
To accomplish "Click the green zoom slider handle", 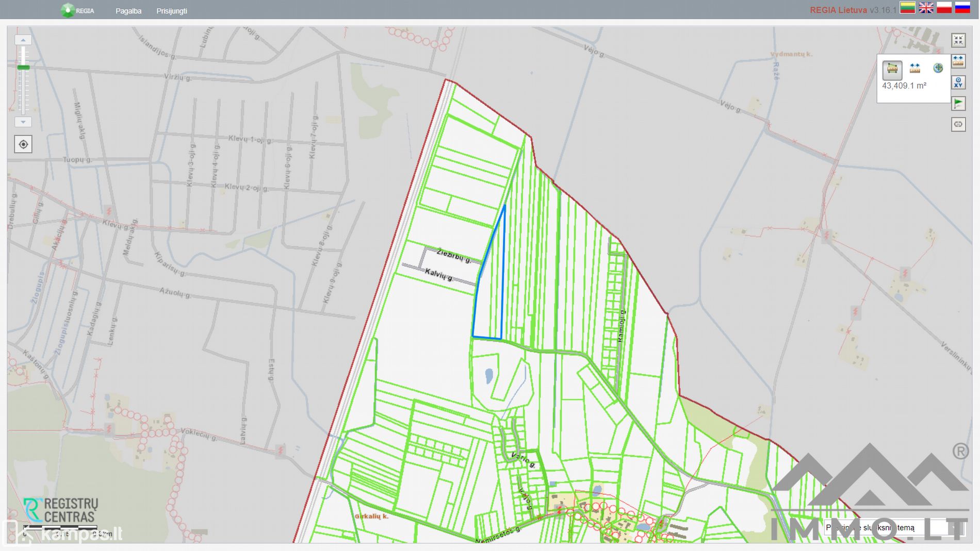I will pyautogui.click(x=23, y=68).
